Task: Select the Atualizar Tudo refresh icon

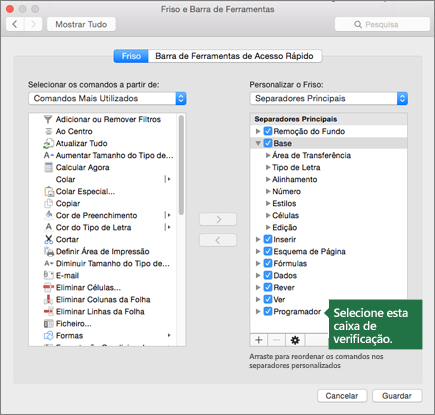Action: [x=48, y=143]
